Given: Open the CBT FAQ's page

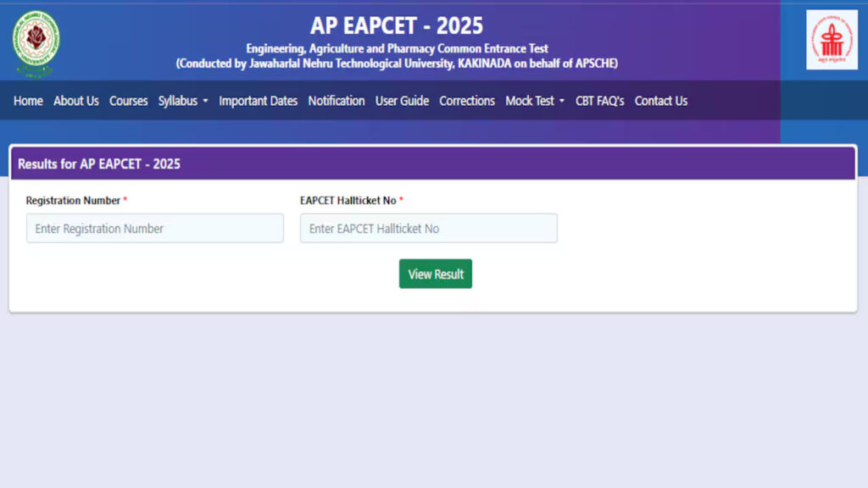Looking at the screenshot, I should click(x=599, y=101).
